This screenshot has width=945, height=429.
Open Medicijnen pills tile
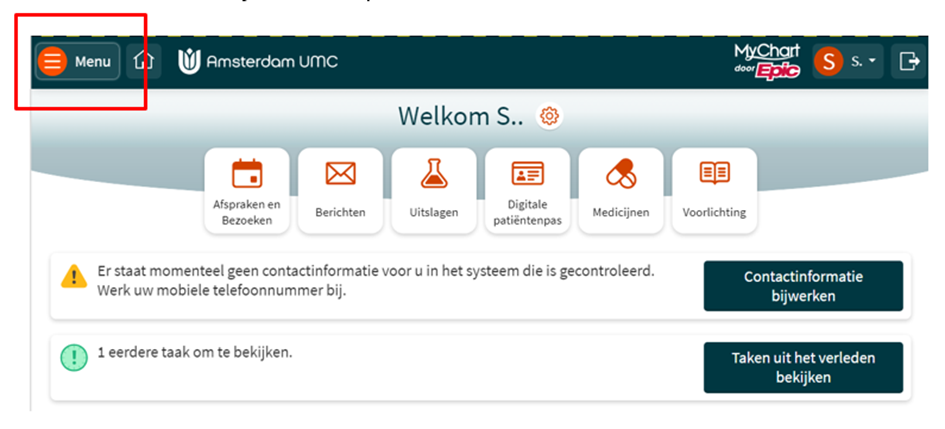click(621, 191)
